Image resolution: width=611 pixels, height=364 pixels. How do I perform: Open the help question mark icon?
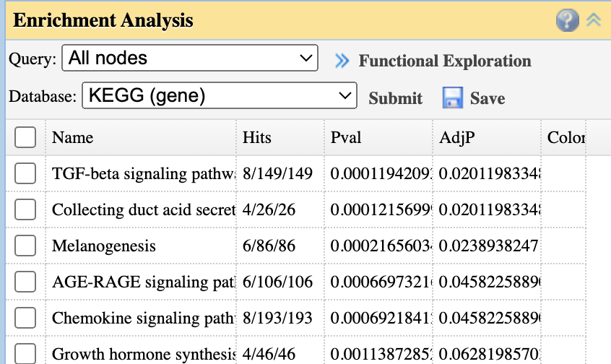(567, 20)
